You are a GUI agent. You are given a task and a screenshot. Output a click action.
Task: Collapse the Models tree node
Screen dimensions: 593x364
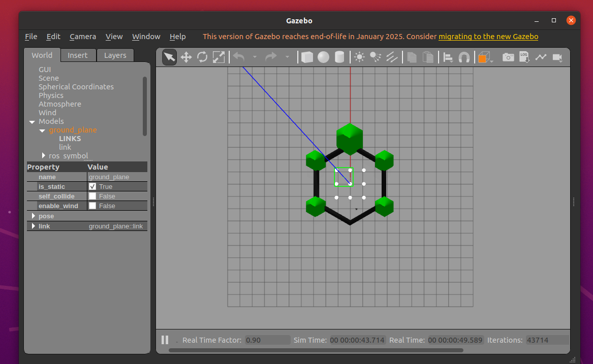[32, 122]
